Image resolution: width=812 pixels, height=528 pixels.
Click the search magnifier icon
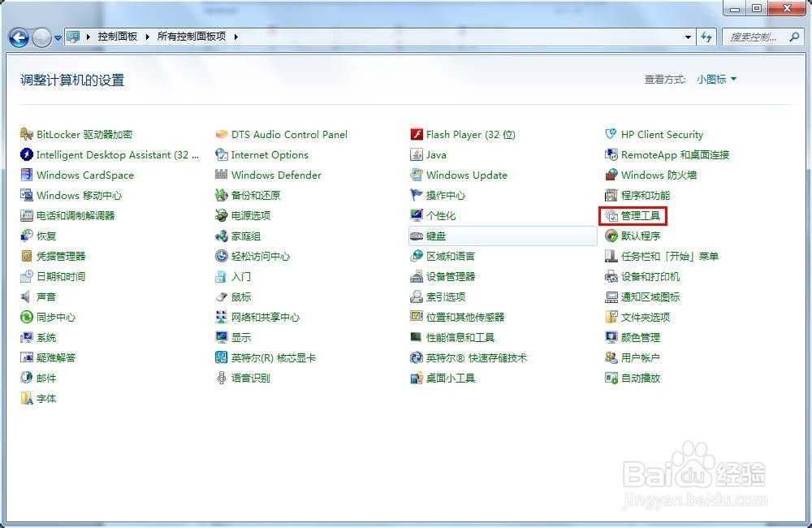(x=794, y=37)
